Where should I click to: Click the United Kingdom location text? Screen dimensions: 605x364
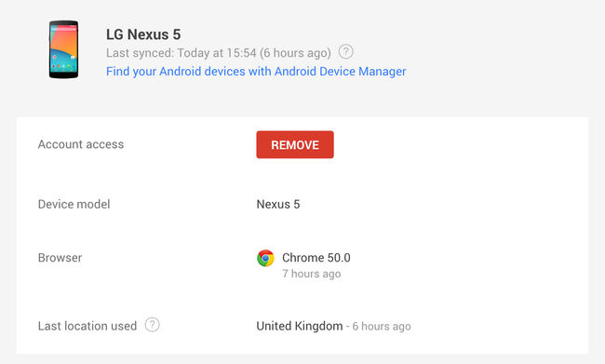coord(300,326)
